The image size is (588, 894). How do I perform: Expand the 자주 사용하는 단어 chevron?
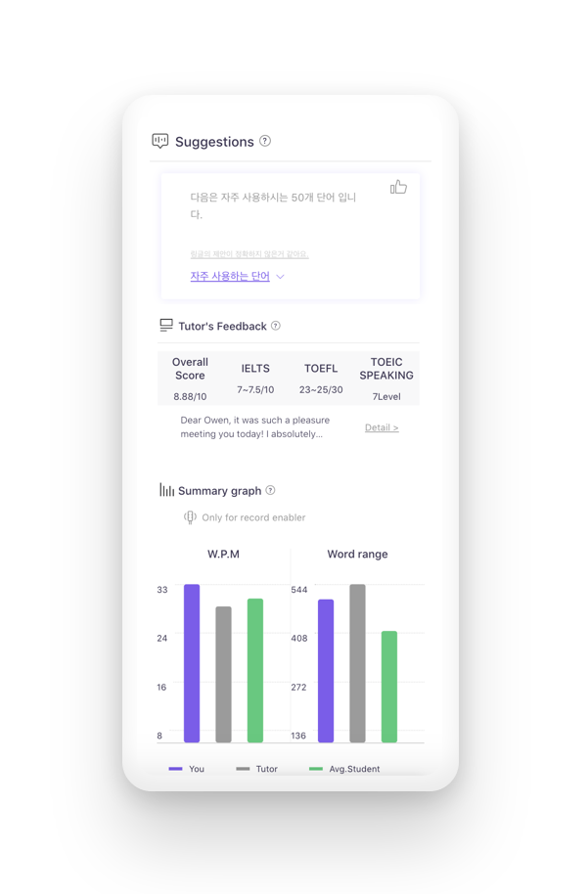click(280, 277)
